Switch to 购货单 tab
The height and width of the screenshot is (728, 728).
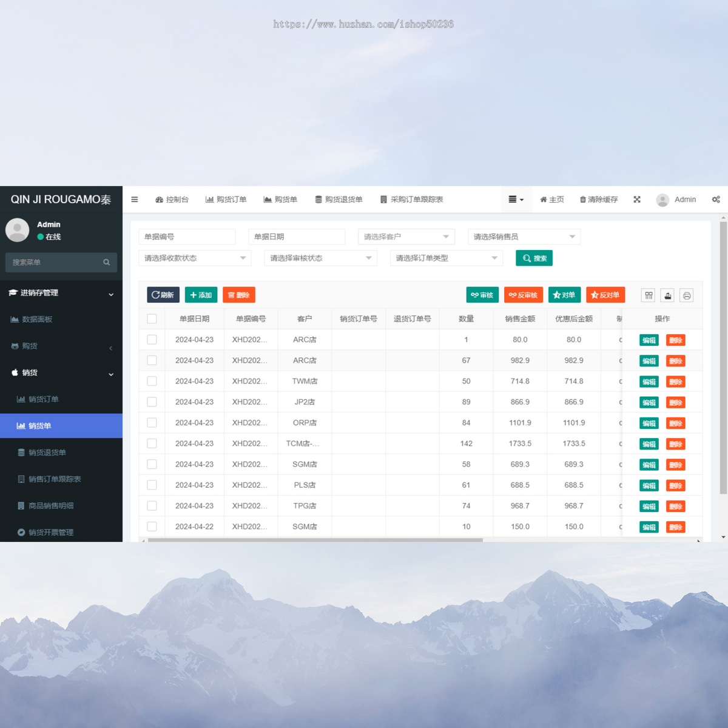(x=280, y=200)
